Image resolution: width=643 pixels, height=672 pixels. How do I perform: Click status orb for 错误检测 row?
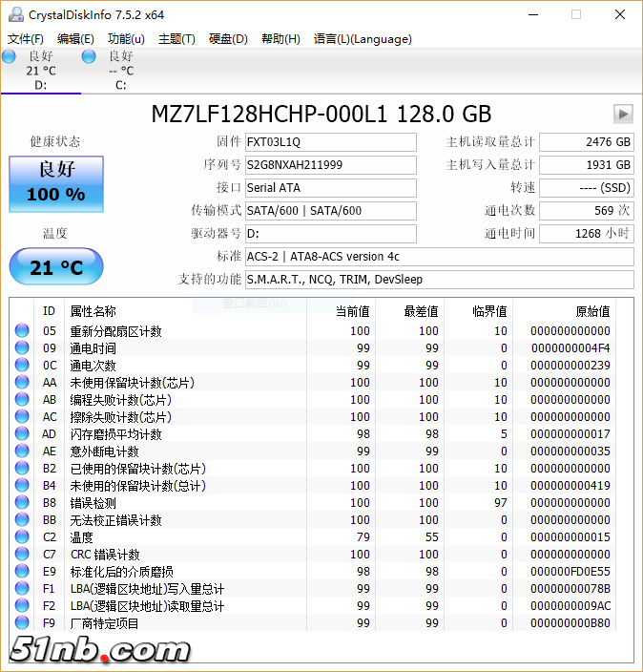[x=22, y=503]
